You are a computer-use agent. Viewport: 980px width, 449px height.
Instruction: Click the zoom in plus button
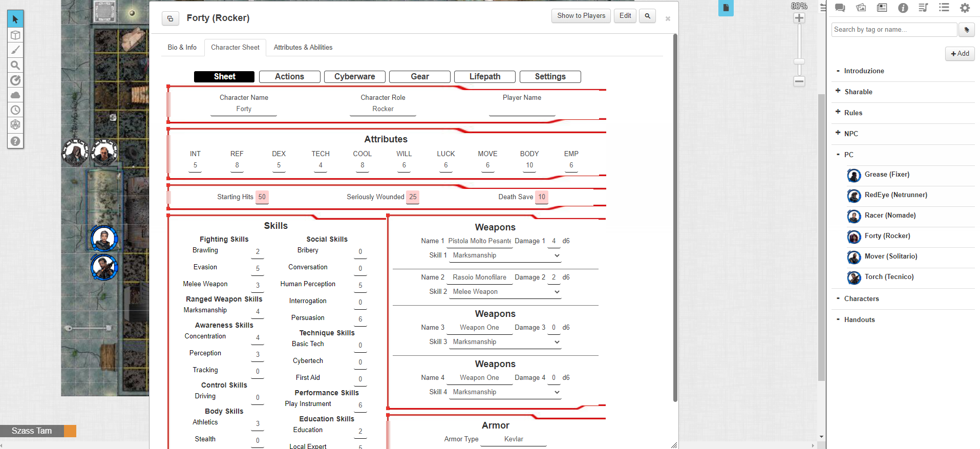click(x=799, y=18)
